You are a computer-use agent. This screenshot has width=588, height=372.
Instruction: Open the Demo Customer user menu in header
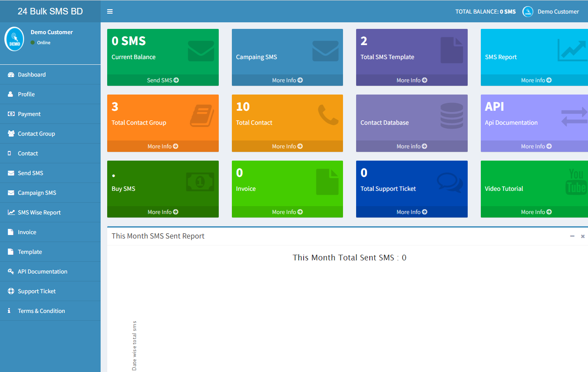click(x=551, y=12)
